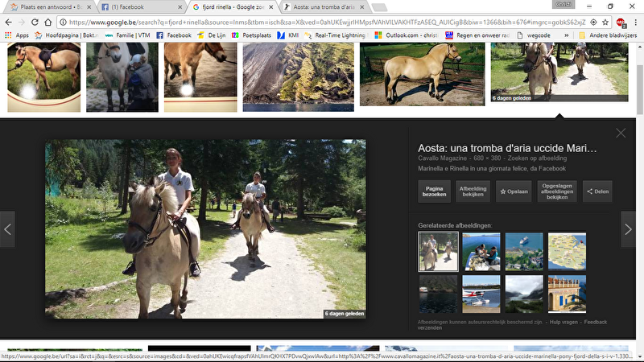Open the Andere bladwijzers folder

click(606, 35)
